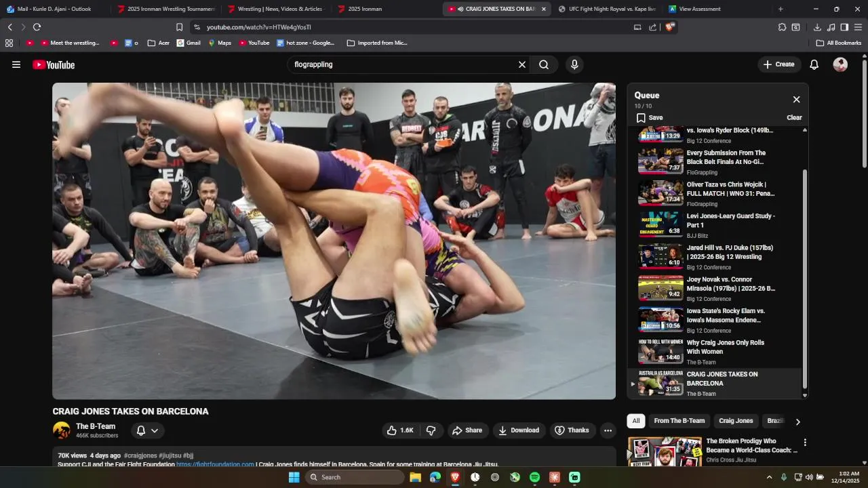The height and width of the screenshot is (488, 868).
Task: Switch to 2025 Ironman Wrestling Tournament tab
Action: (x=166, y=9)
